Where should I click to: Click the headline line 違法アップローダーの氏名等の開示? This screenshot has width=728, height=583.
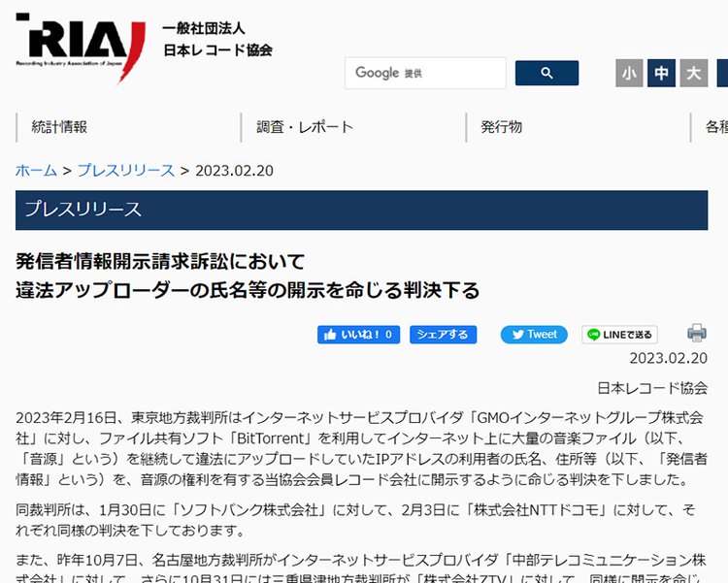coord(248,291)
